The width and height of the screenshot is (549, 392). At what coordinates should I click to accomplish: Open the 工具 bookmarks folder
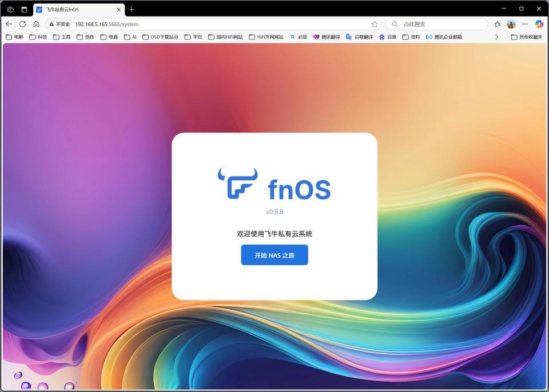62,37
